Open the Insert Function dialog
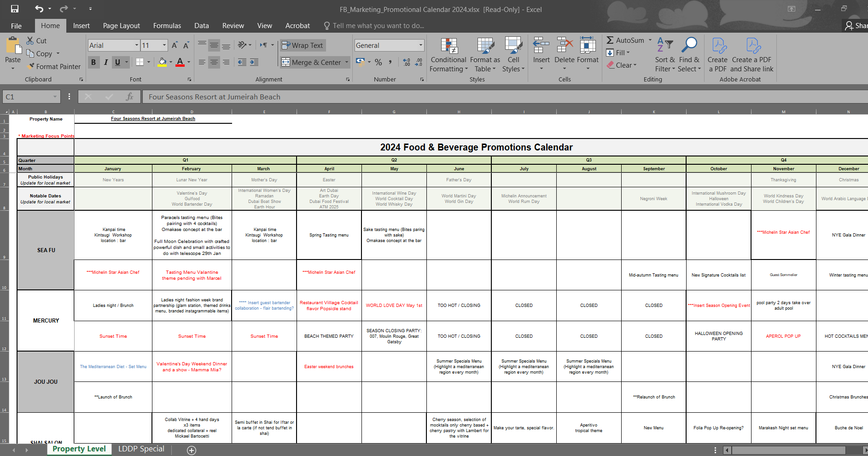868x456 pixels. (129, 97)
